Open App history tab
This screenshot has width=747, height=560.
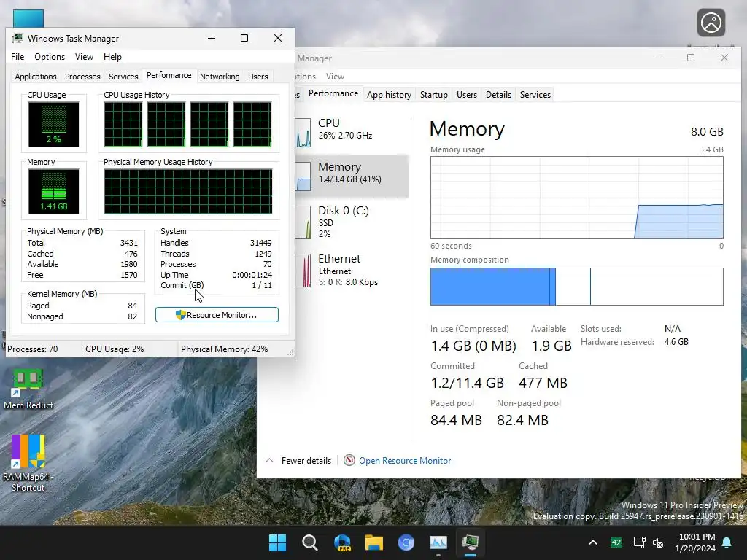pyautogui.click(x=390, y=95)
